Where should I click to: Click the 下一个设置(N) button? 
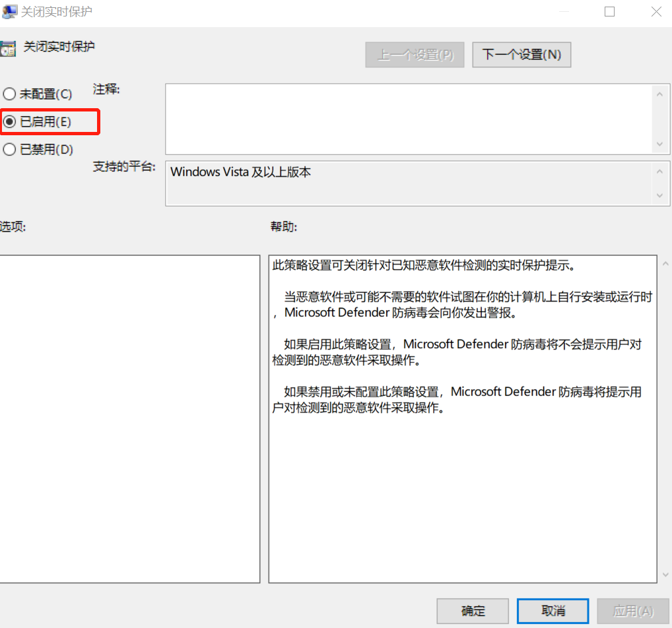[x=521, y=55]
